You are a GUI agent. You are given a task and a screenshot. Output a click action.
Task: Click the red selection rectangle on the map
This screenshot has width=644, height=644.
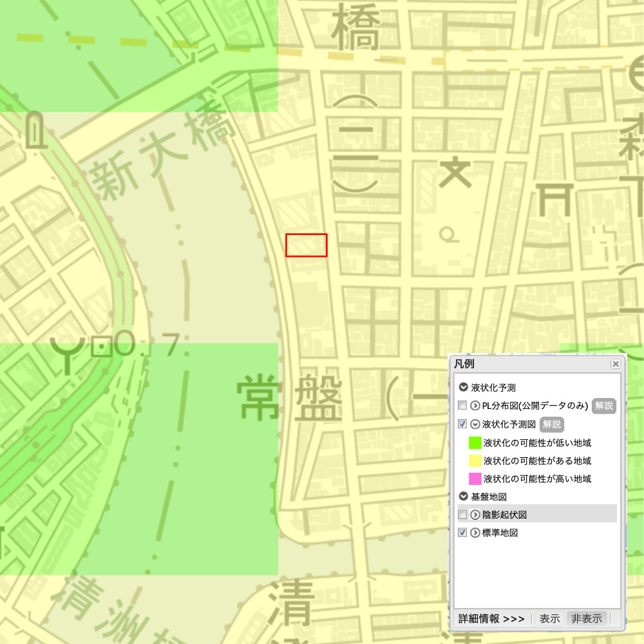click(x=307, y=243)
